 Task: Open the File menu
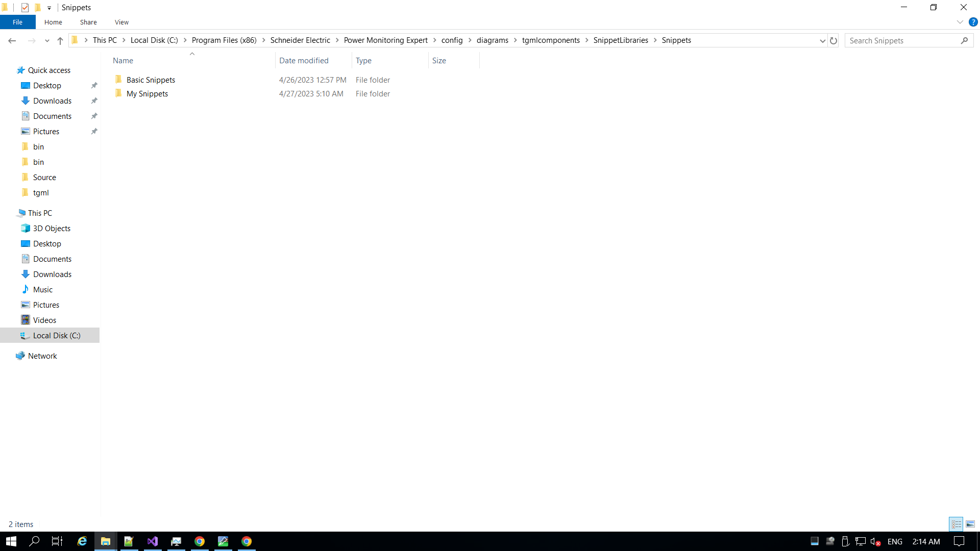point(17,22)
